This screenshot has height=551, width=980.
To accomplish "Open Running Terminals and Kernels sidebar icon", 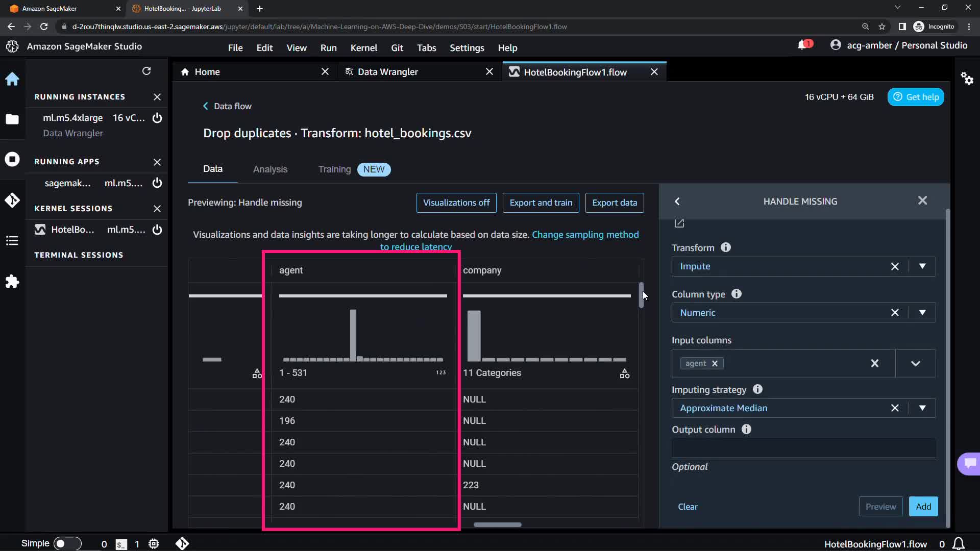I will tap(12, 160).
